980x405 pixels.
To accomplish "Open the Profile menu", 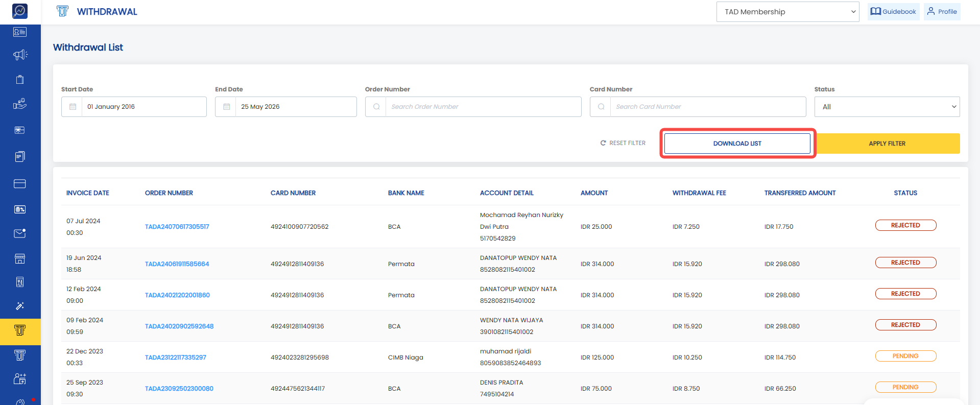I will coord(942,11).
